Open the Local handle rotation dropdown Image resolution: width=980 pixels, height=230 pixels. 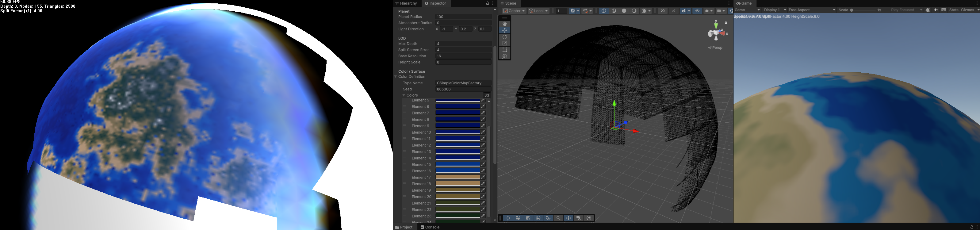[x=539, y=11]
